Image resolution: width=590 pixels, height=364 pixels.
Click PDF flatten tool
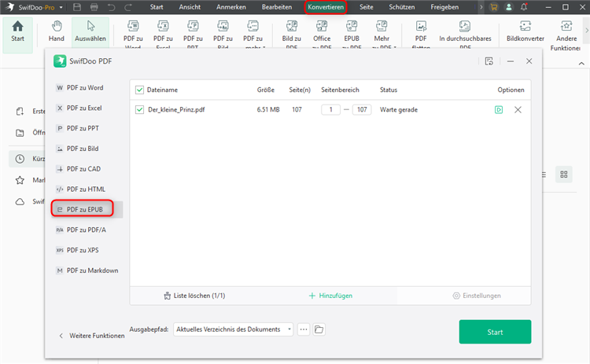click(x=421, y=34)
